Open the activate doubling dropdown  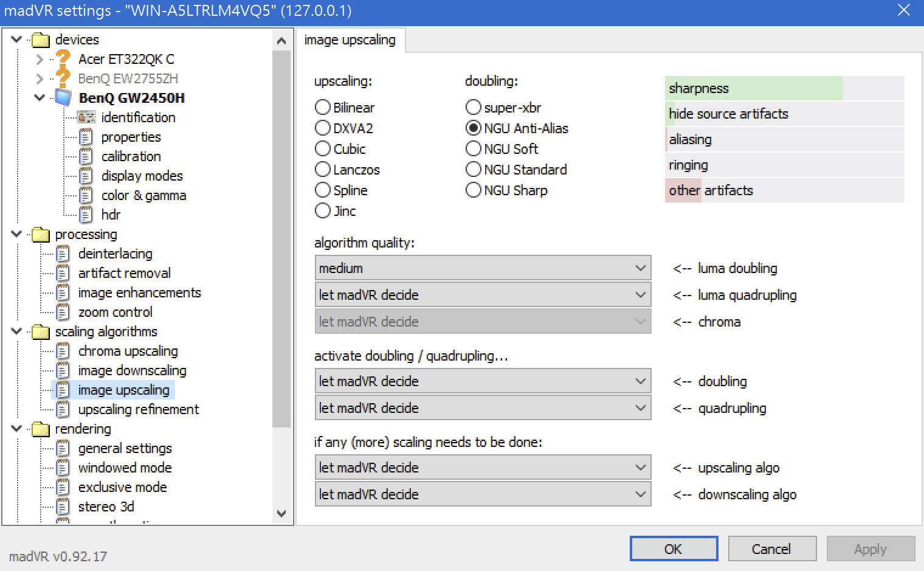[x=483, y=381]
